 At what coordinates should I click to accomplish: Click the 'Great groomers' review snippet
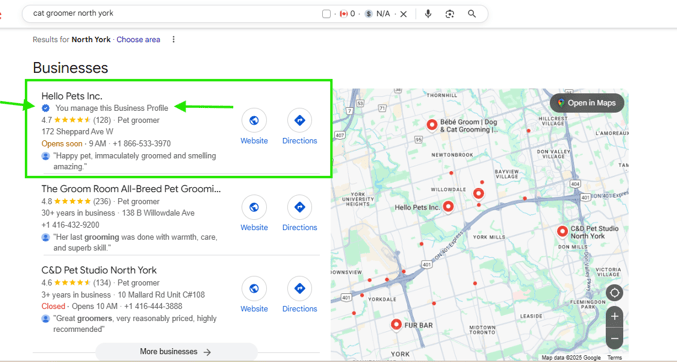pos(135,324)
